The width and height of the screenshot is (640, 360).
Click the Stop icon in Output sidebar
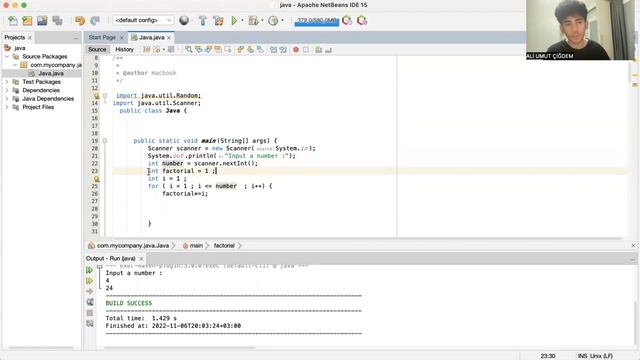[x=90, y=313]
